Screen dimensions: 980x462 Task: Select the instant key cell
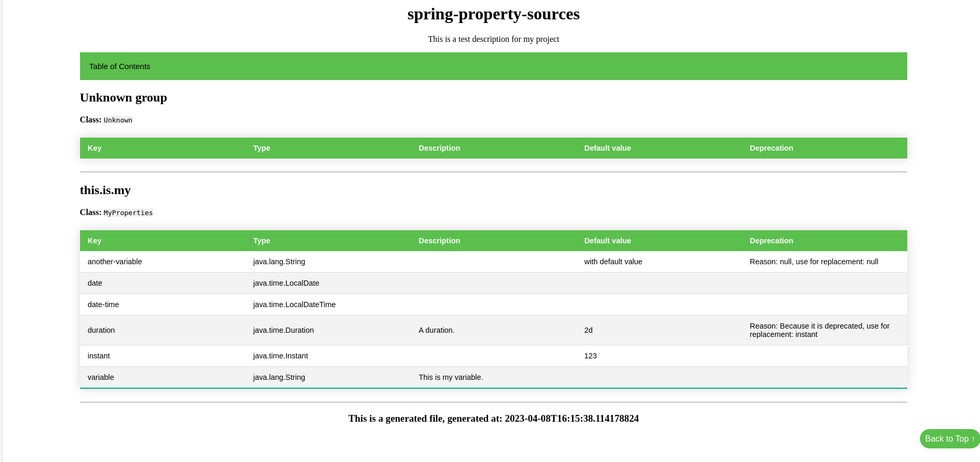[x=163, y=356]
